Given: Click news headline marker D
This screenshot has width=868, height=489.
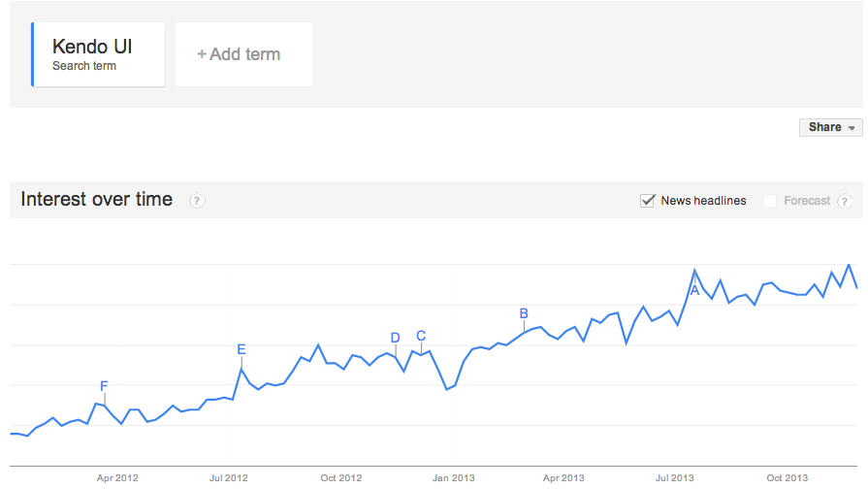Looking at the screenshot, I should tap(395, 338).
